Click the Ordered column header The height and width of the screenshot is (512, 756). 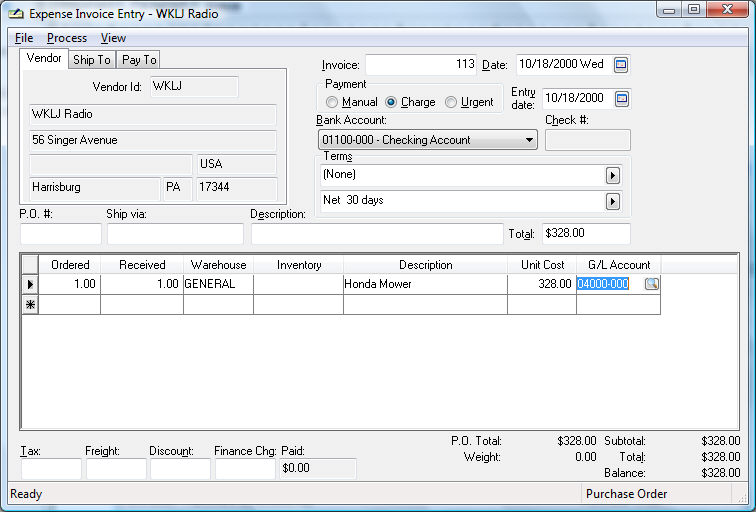point(70,265)
